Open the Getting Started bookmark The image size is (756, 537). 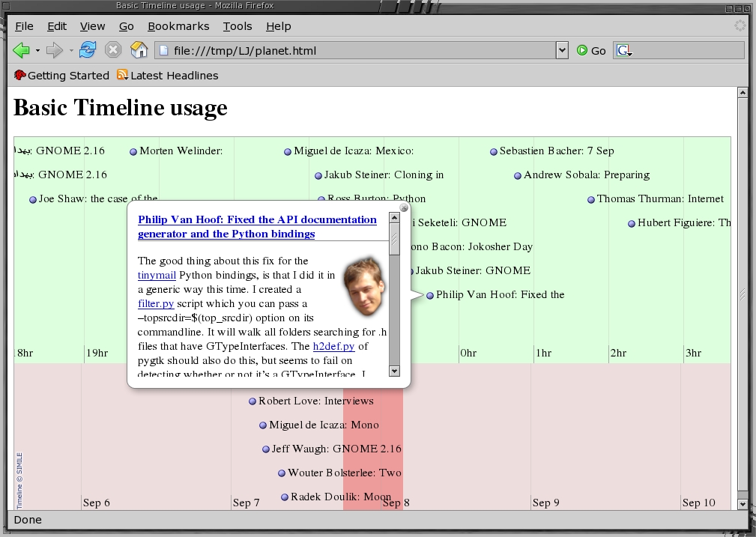[61, 76]
